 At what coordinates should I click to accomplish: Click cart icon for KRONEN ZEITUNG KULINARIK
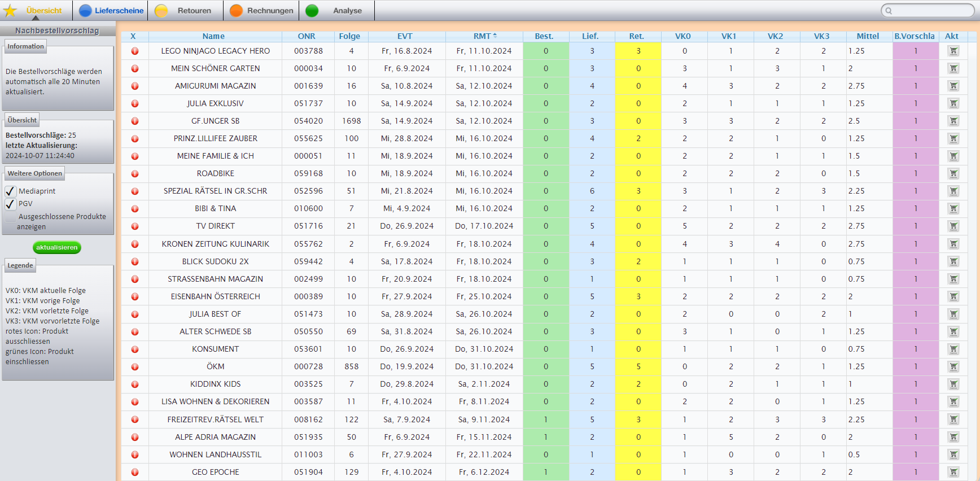953,244
